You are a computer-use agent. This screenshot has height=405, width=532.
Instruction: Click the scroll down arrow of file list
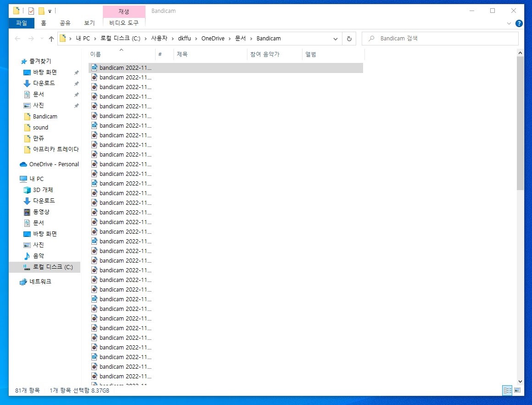[x=520, y=382]
